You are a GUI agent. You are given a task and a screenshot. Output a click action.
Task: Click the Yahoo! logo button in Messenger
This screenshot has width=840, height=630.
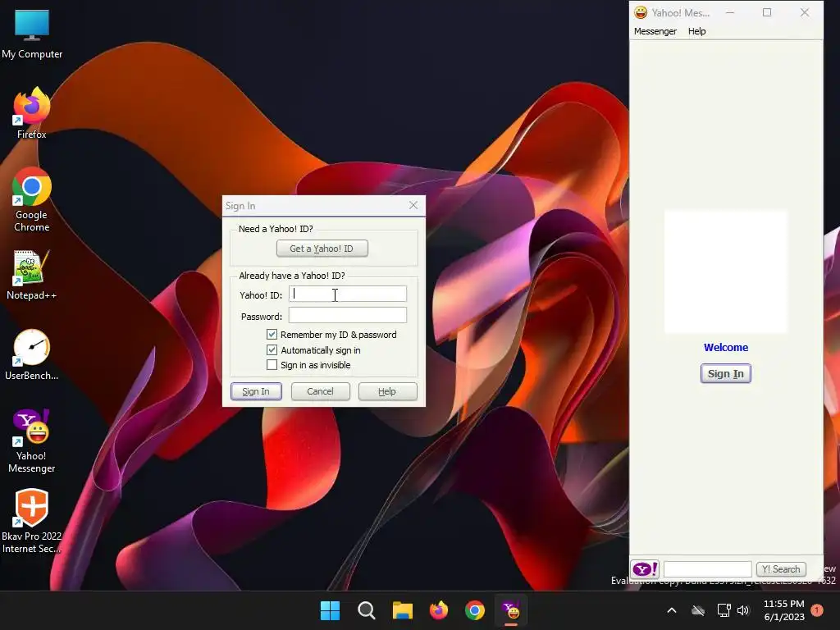(645, 569)
